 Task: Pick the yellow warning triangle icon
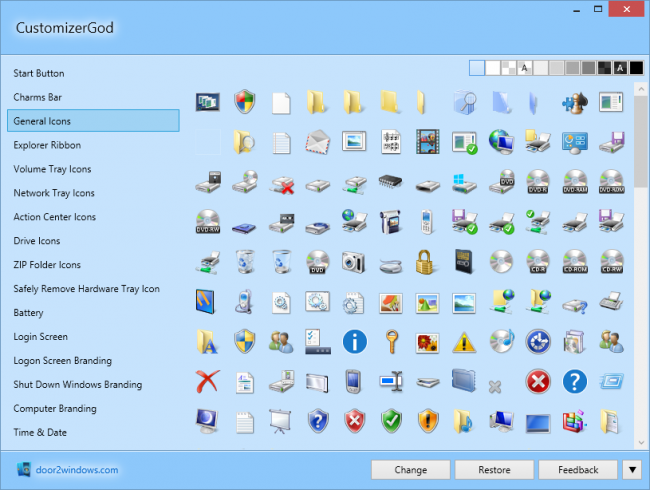tap(464, 342)
